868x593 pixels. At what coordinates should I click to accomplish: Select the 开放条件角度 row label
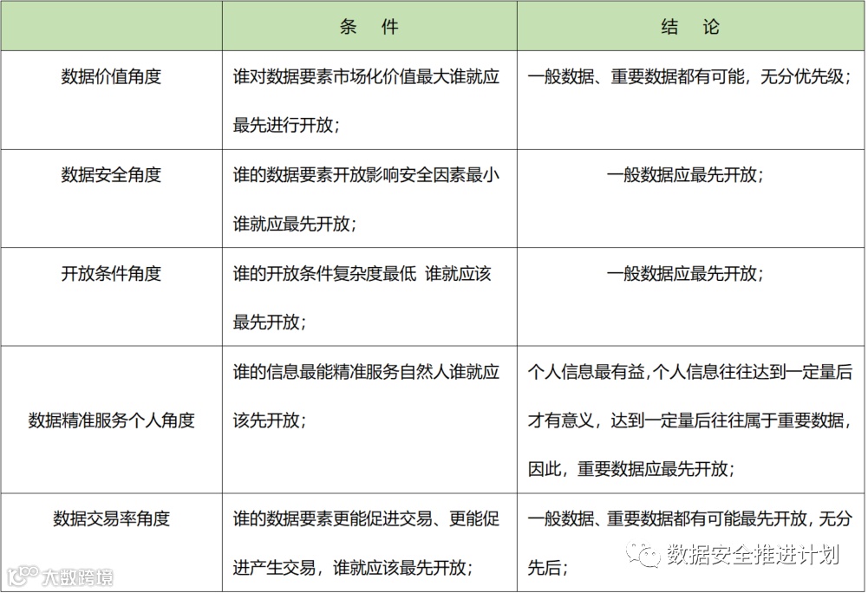111,273
